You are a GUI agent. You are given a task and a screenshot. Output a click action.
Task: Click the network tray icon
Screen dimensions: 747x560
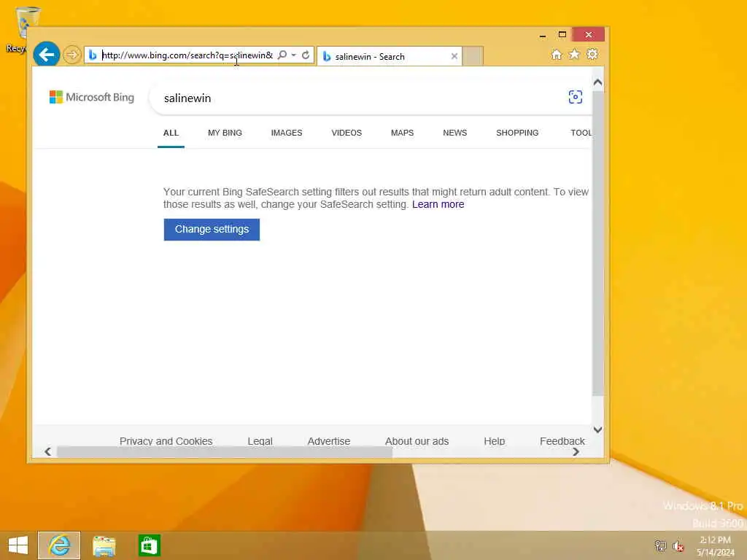pyautogui.click(x=660, y=545)
